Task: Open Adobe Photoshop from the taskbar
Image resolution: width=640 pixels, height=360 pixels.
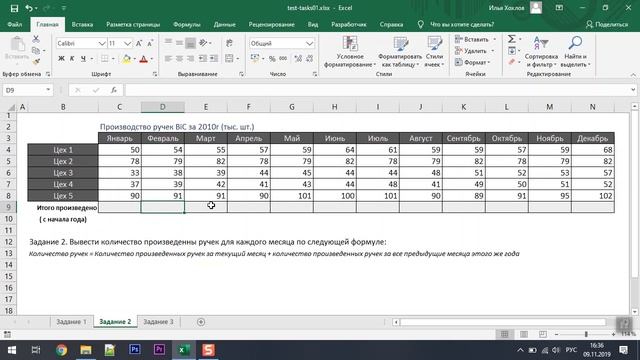Action: pos(135,350)
